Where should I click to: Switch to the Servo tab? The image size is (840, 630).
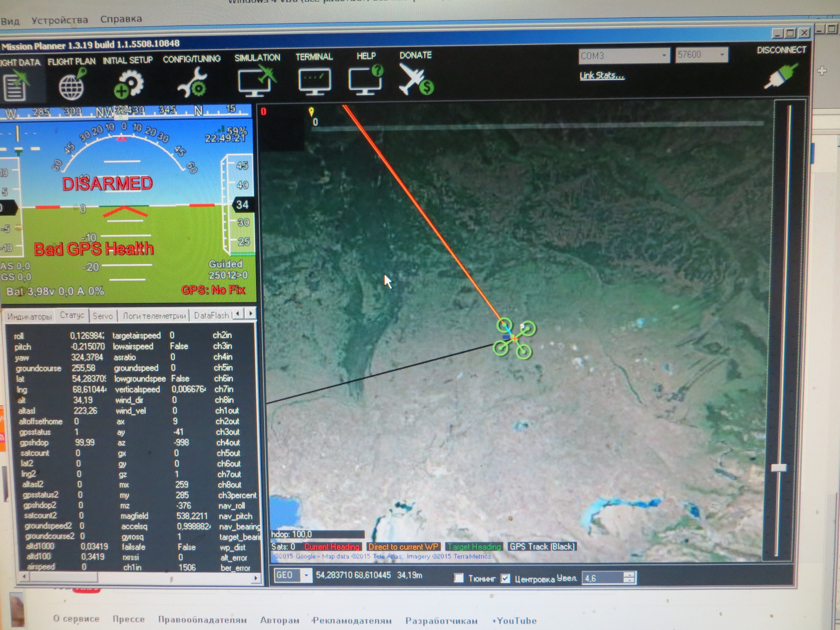(x=102, y=316)
